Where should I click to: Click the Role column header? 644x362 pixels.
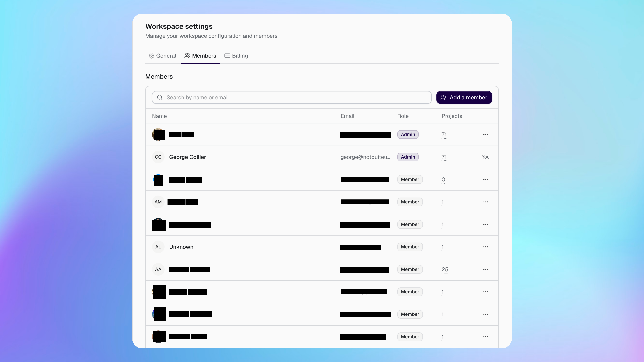coord(403,116)
